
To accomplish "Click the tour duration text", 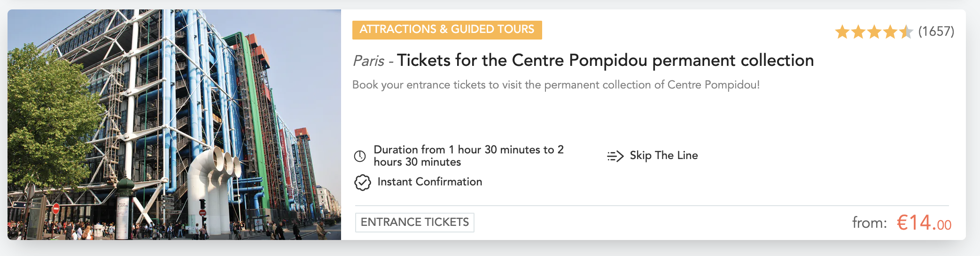I will pyautogui.click(x=468, y=156).
